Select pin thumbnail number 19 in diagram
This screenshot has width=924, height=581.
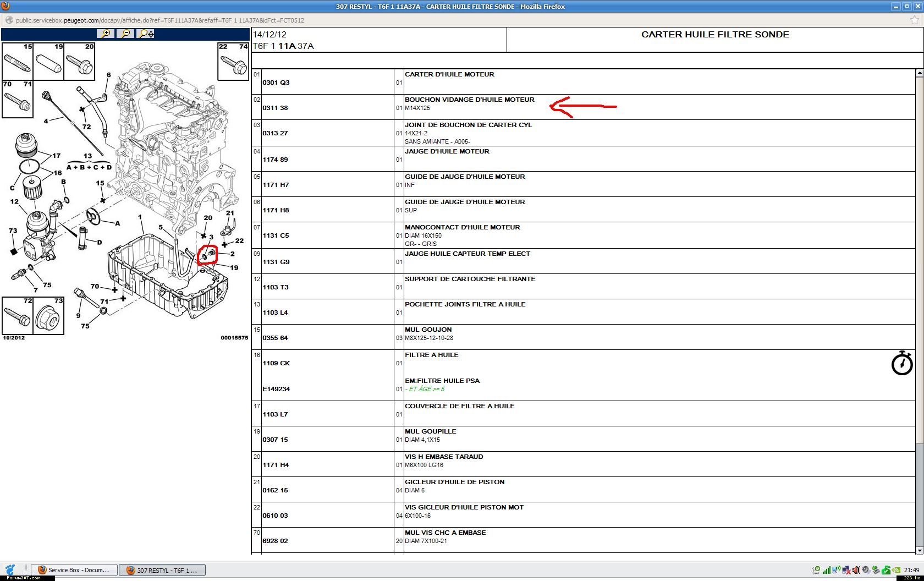coord(48,61)
